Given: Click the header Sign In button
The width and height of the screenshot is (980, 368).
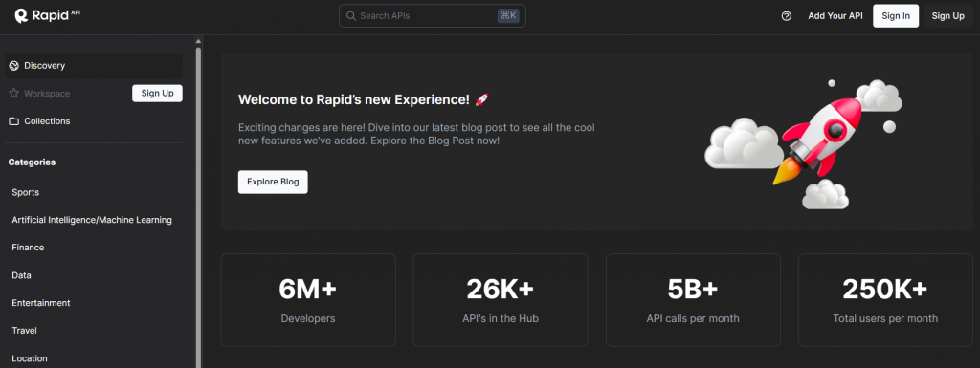Looking at the screenshot, I should [896, 16].
